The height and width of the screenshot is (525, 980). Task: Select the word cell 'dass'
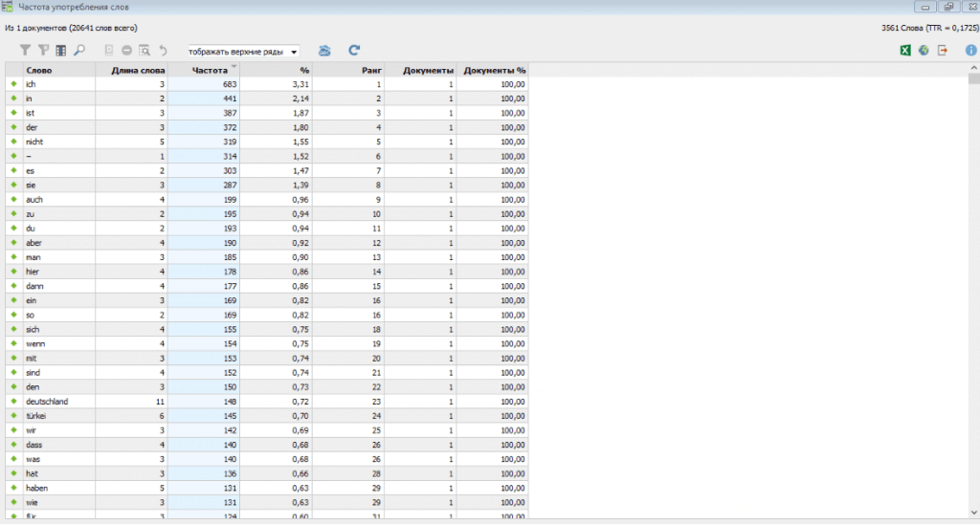click(x=58, y=445)
